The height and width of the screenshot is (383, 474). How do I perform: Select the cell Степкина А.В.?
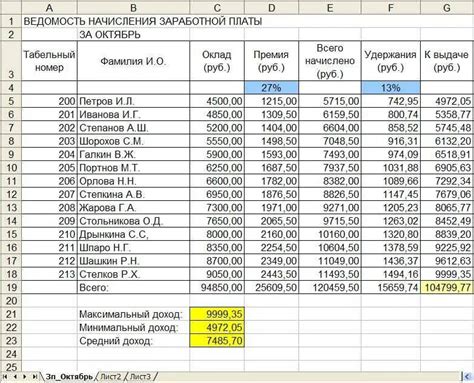click(x=133, y=194)
